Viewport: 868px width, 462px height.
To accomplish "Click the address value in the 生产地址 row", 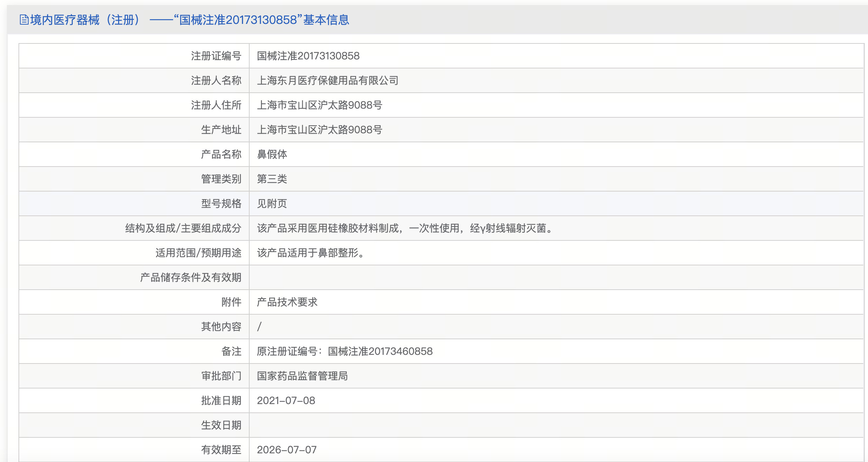I will coord(320,130).
